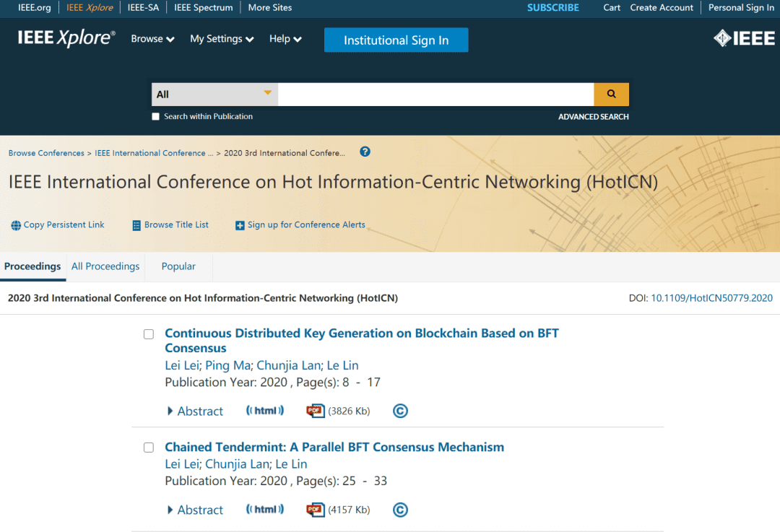
Task: Click the orange search magnifier button
Action: coord(611,94)
